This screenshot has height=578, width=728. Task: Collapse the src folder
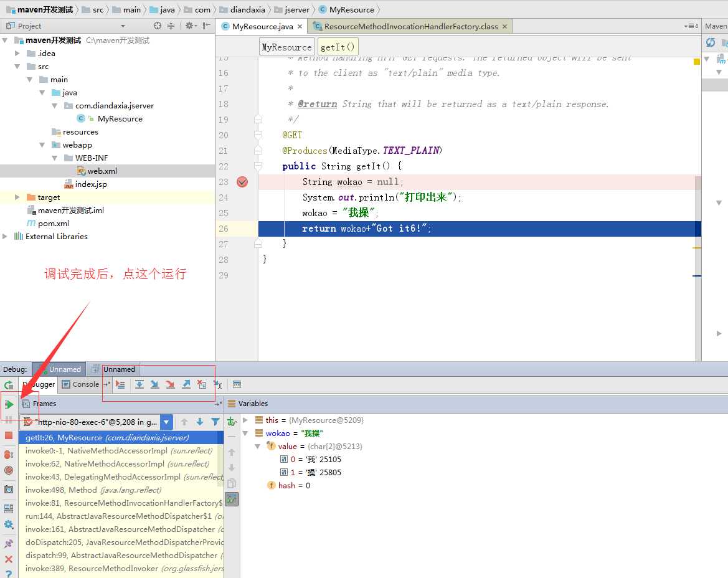(17, 67)
